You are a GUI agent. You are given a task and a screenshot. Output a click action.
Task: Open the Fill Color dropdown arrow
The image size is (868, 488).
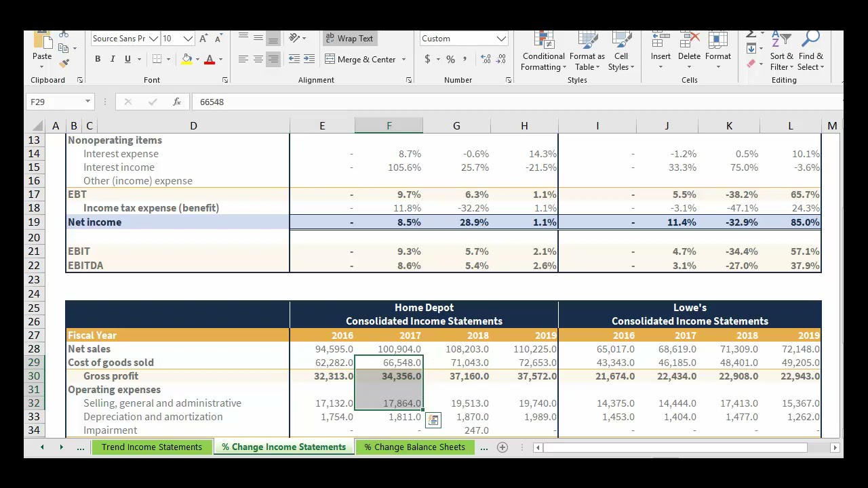197,60
